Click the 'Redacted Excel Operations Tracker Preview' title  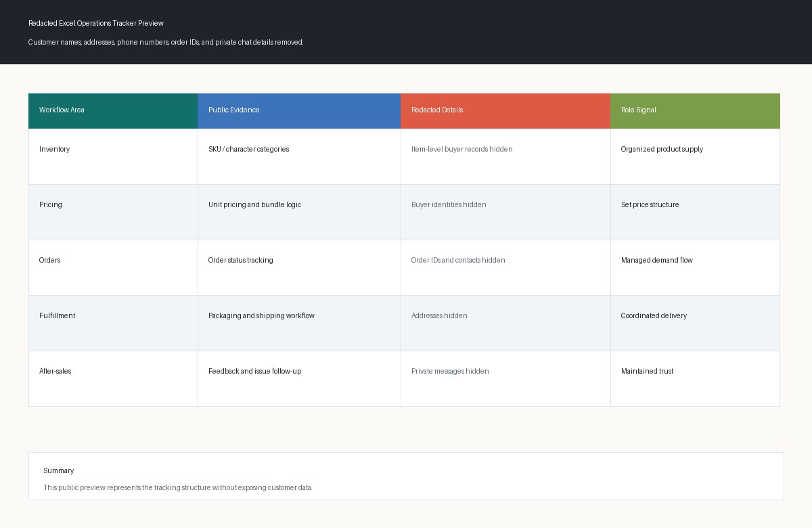click(x=96, y=23)
